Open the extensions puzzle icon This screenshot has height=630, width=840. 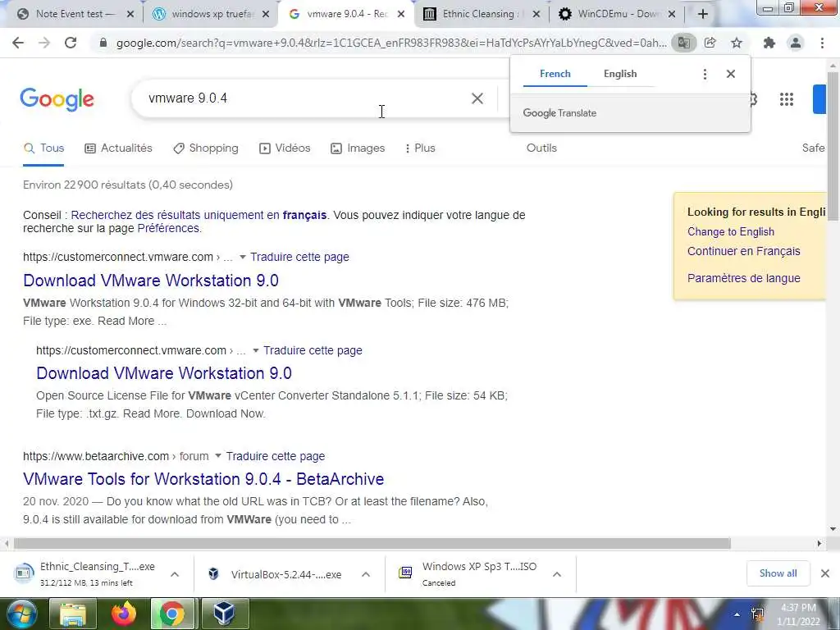click(x=769, y=43)
